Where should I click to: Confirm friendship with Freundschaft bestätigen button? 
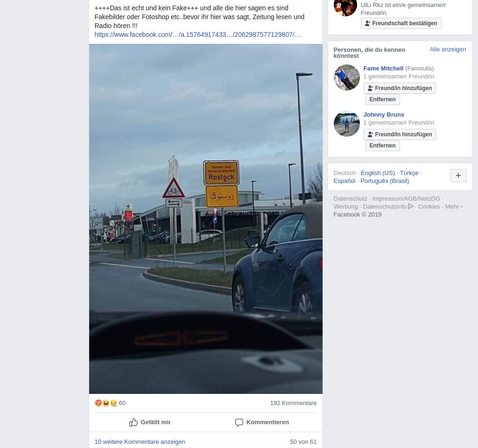[401, 23]
